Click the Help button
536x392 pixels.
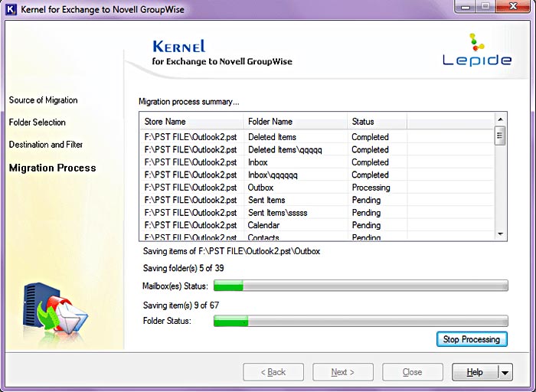click(x=475, y=372)
